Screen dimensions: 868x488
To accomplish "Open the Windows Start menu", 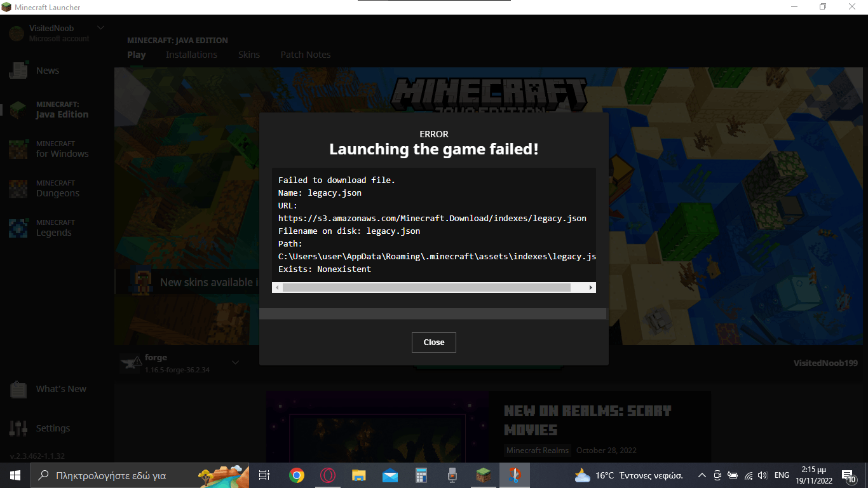I will click(x=15, y=475).
